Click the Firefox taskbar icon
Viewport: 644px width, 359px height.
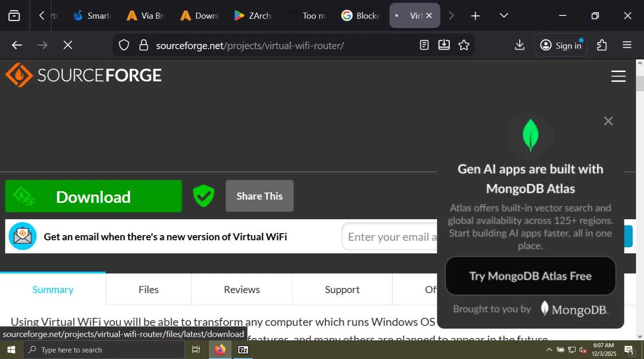click(x=220, y=350)
